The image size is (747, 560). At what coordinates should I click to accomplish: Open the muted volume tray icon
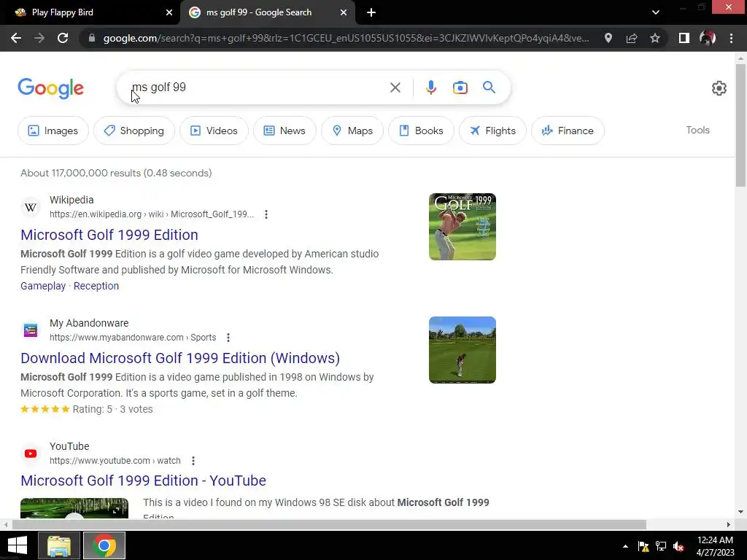(x=678, y=546)
